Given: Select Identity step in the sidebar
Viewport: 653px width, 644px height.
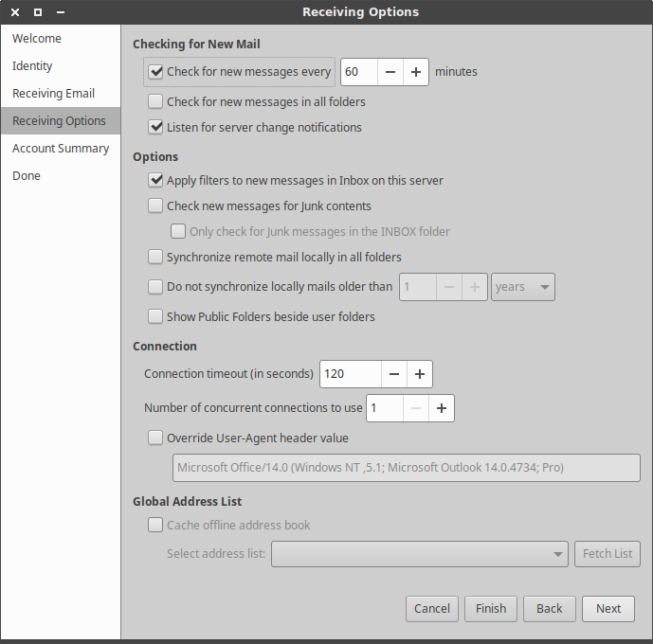Looking at the screenshot, I should pyautogui.click(x=32, y=66).
